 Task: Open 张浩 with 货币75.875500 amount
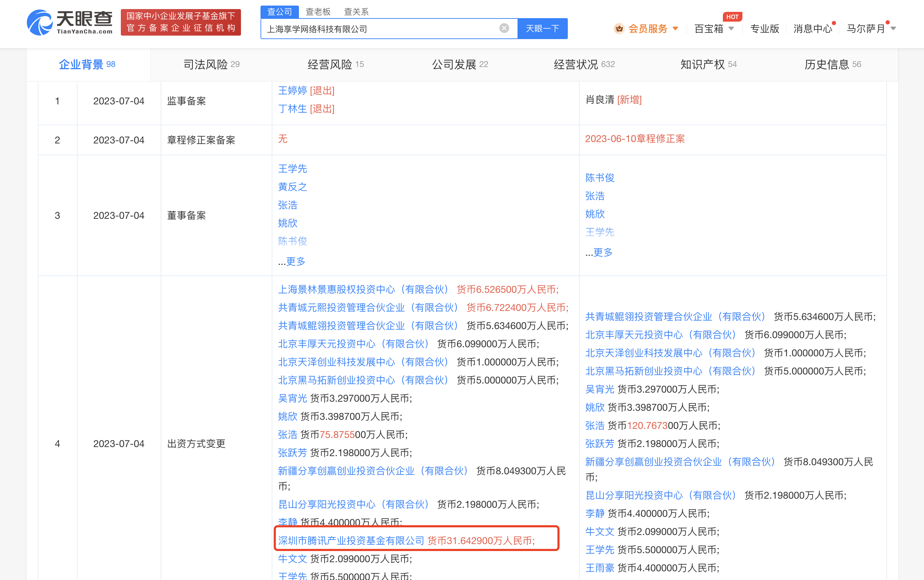(x=287, y=435)
